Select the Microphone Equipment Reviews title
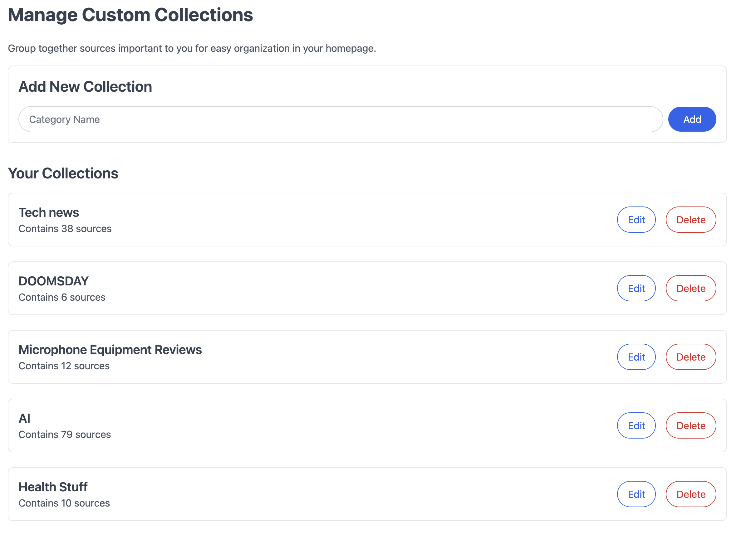 pos(110,349)
